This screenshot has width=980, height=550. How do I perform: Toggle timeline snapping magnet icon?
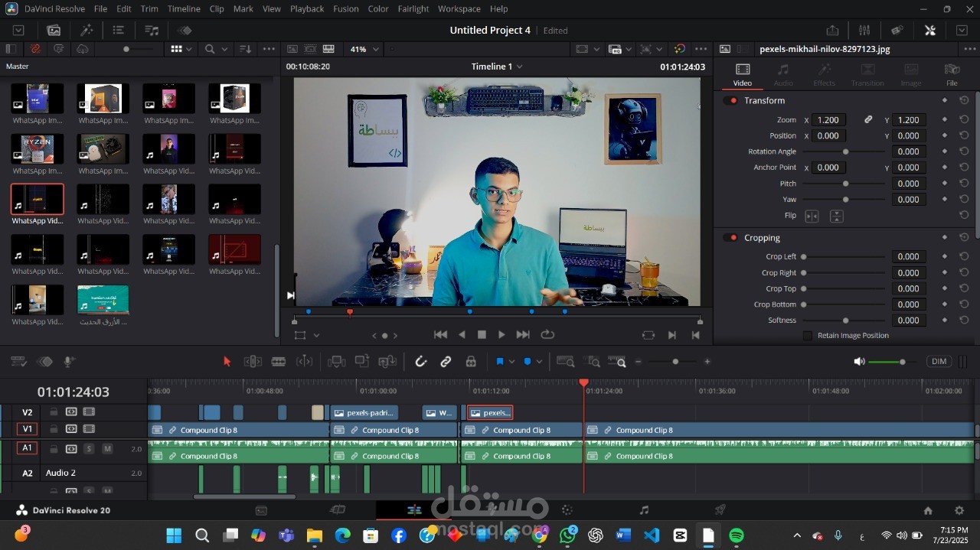(x=420, y=362)
